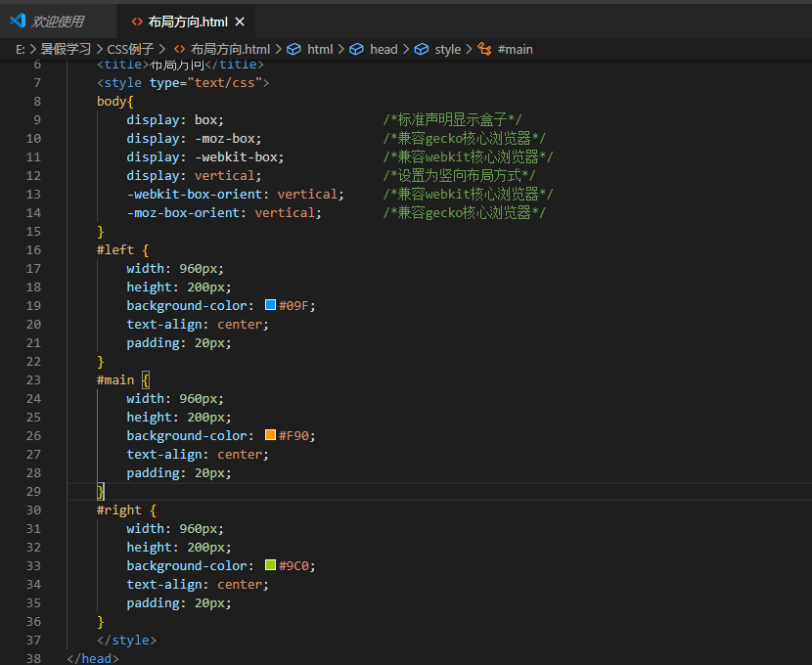The width and height of the screenshot is (812, 665).
Task: Open the E: drive breadcrumb
Action: 21,49
